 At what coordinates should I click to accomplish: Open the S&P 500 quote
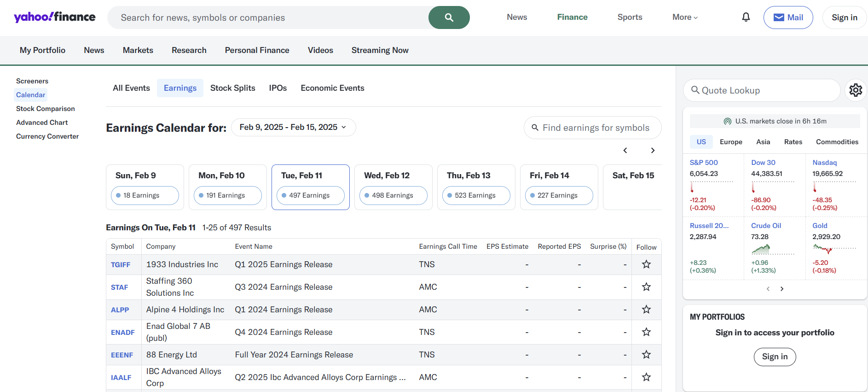click(x=704, y=163)
